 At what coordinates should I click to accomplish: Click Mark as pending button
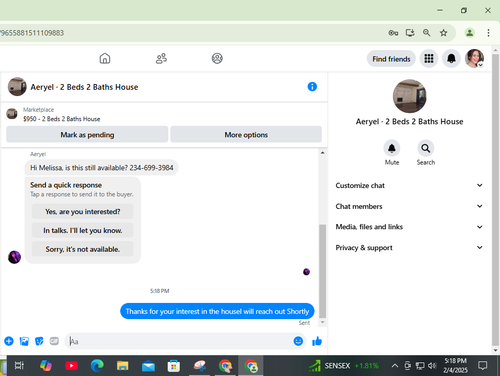(x=87, y=135)
